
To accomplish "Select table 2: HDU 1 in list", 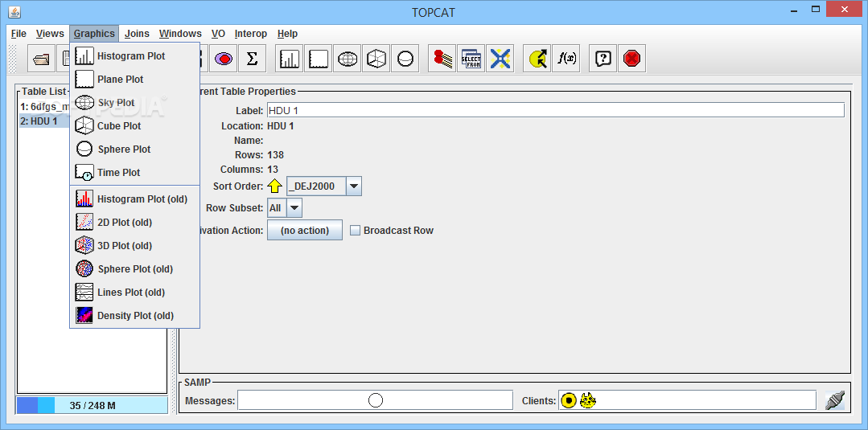I will pos(44,121).
